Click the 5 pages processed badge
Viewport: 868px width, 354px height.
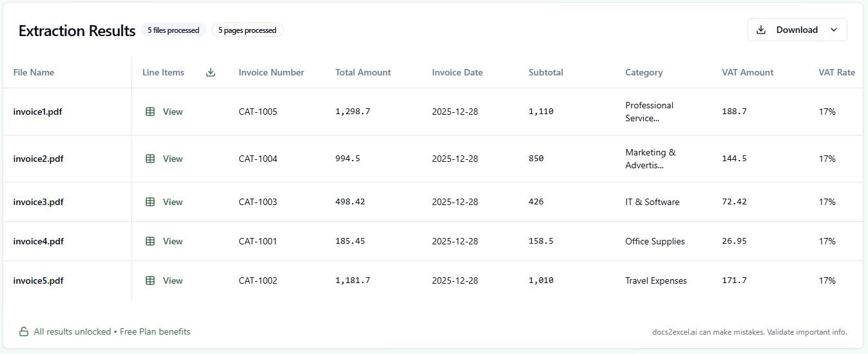247,30
